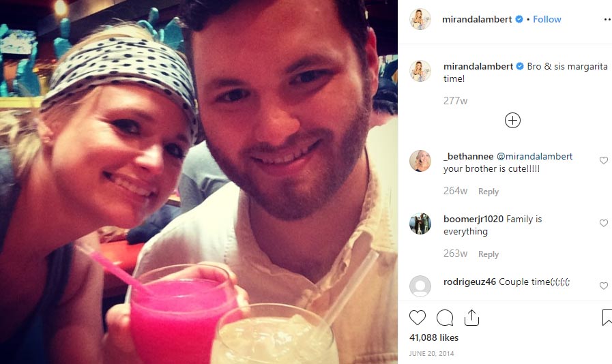
Task: Load more comments with the plus circle
Action: (512, 120)
